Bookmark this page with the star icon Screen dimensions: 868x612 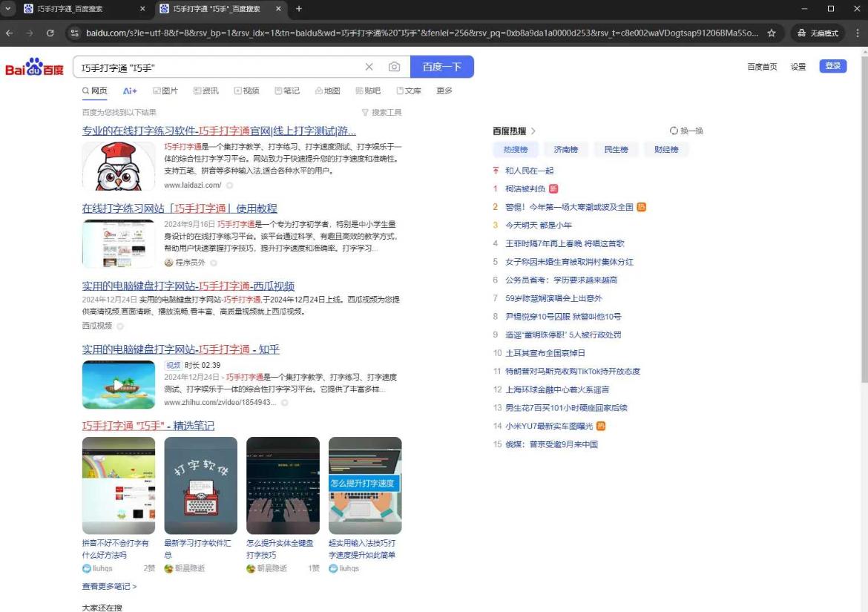click(771, 33)
